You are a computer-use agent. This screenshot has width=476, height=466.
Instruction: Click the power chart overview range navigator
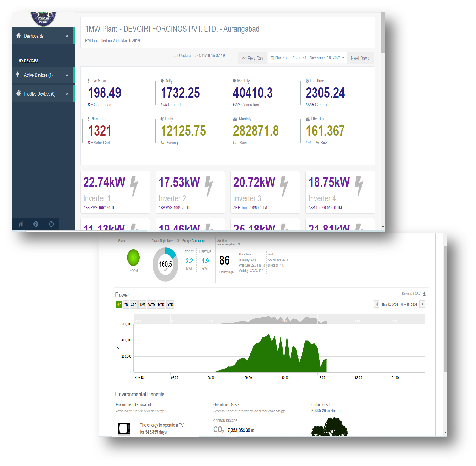(279, 319)
